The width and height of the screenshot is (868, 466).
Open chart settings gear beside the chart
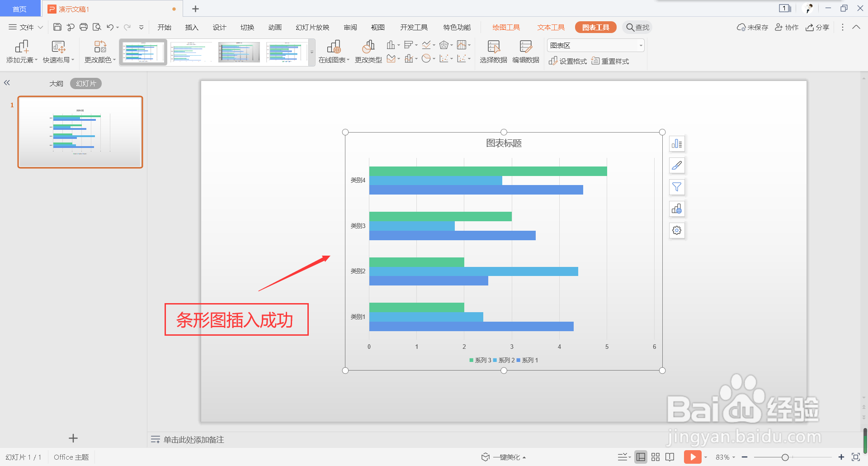click(677, 230)
